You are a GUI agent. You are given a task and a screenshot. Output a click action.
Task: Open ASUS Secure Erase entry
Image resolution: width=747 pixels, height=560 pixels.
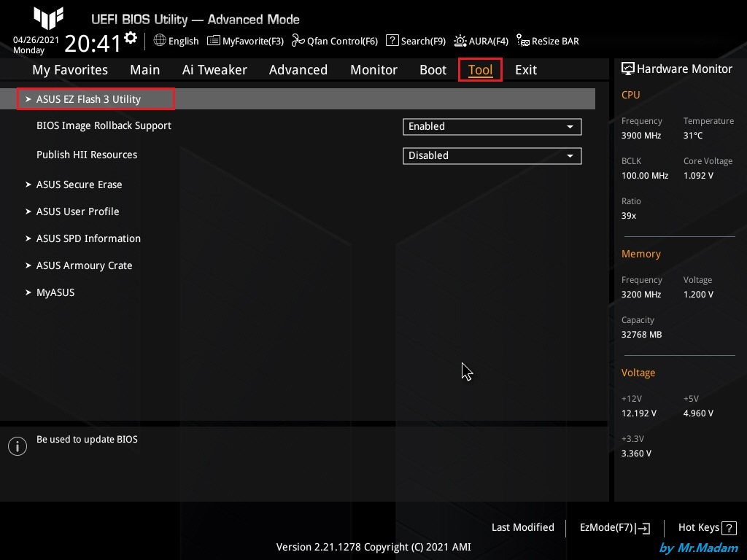coord(79,184)
